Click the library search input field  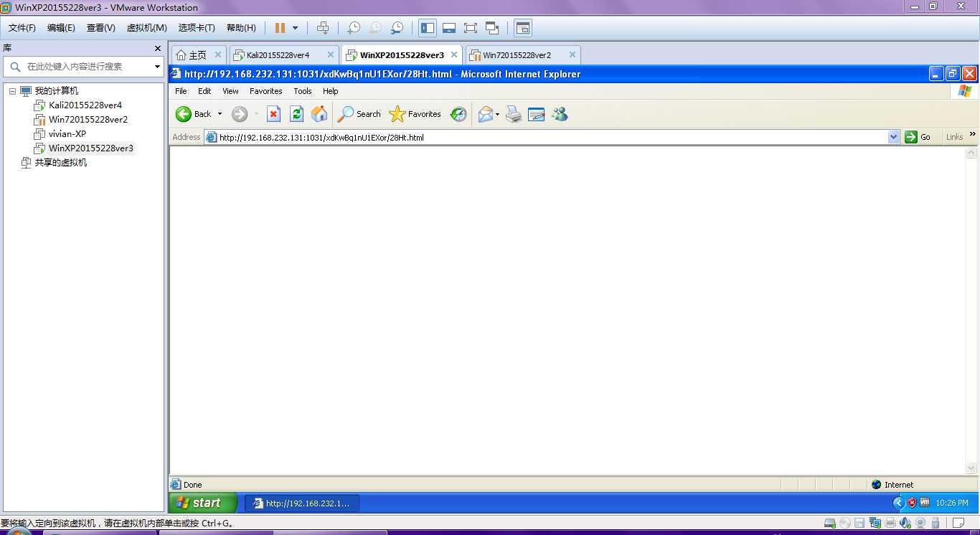point(85,66)
